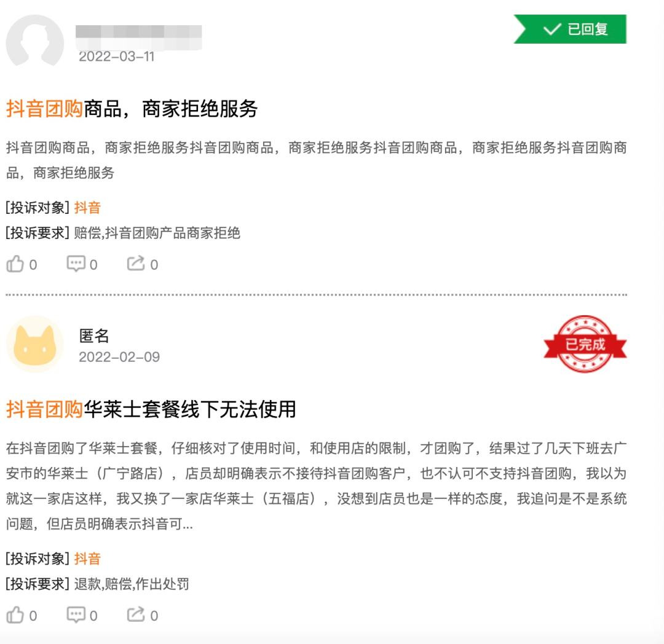Click the 2022-02-09 post date
This screenshot has height=644, width=664.
click(119, 357)
